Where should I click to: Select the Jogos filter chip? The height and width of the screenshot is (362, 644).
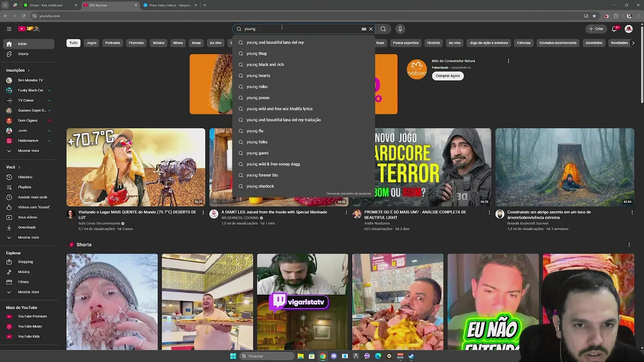[91, 43]
